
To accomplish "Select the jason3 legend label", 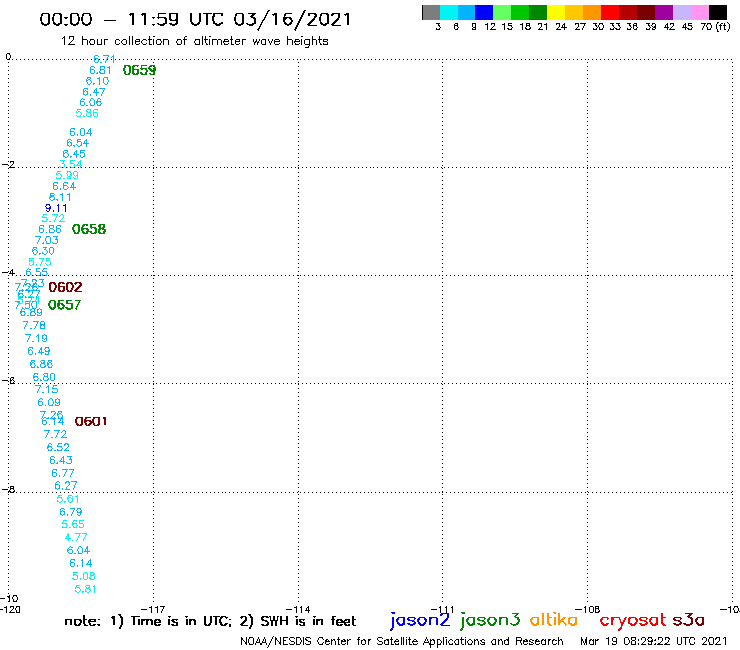I will pos(490,620).
